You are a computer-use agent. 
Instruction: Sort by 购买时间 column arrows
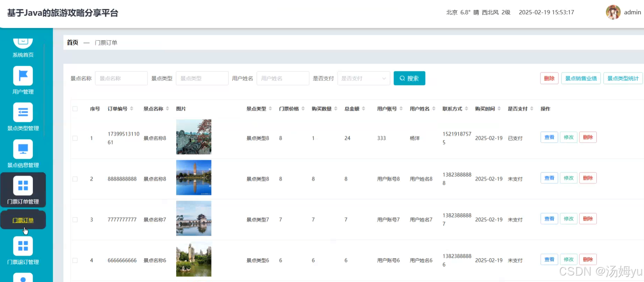499,109
